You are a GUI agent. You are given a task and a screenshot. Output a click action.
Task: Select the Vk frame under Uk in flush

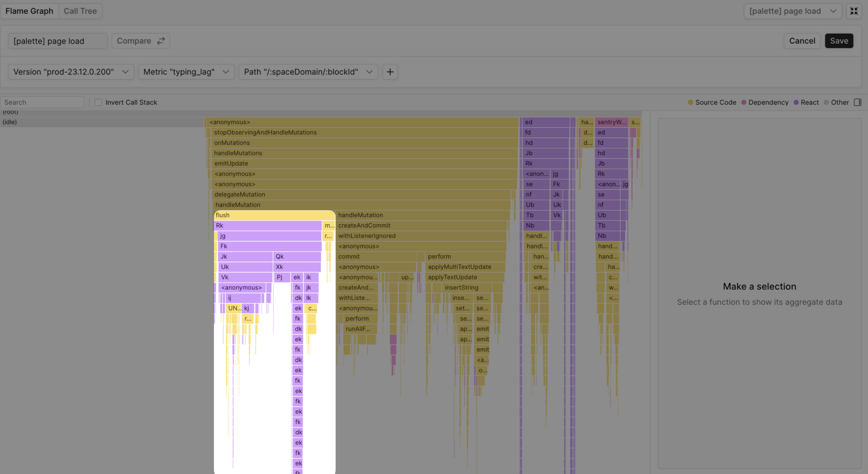245,277
